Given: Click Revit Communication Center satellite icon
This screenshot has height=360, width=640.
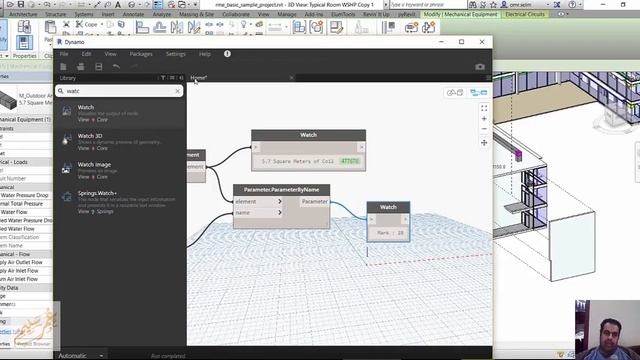Looking at the screenshot, I should [x=483, y=5].
